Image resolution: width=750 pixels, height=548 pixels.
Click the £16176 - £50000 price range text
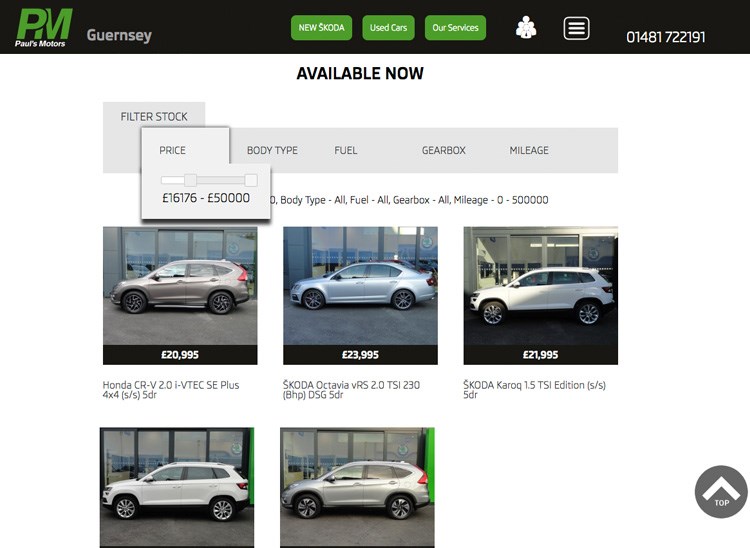206,198
